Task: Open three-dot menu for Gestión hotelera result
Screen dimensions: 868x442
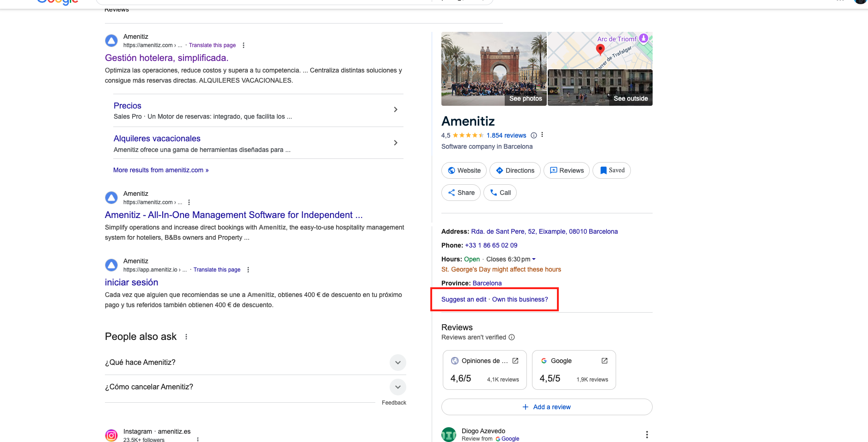Action: coord(244,45)
